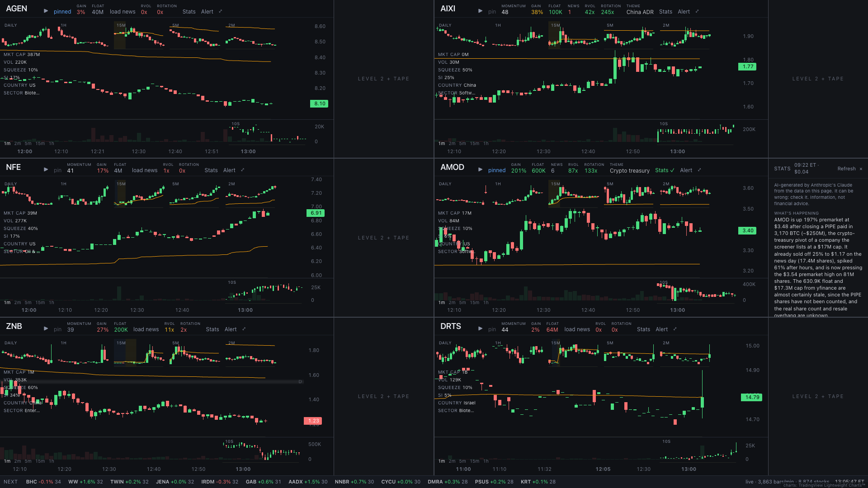Expand the NFE chart with the arrow icon
The width and height of the screenshot is (868, 488).
[x=243, y=170]
